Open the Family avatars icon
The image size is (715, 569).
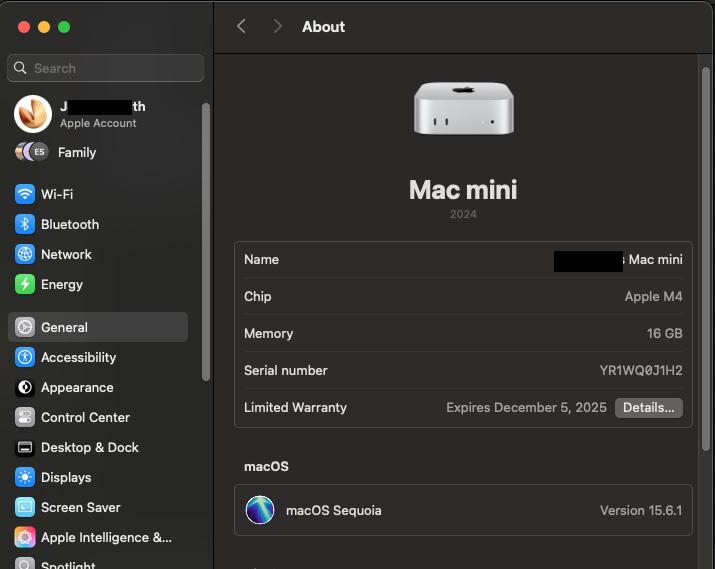pos(31,152)
